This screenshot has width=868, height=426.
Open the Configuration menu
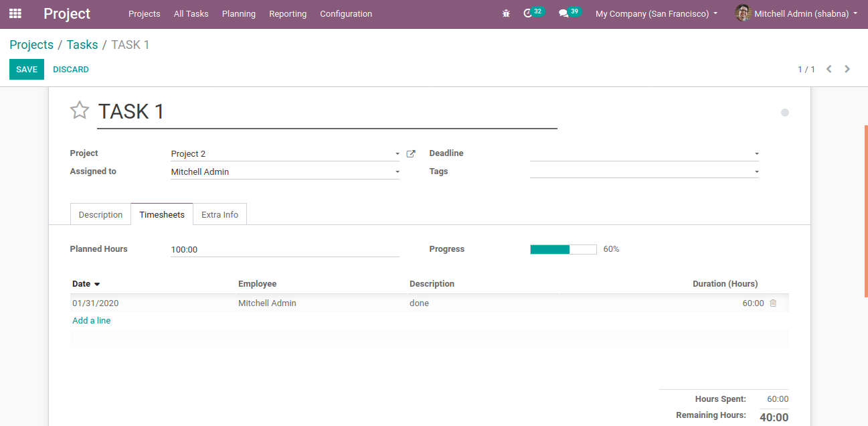[x=346, y=13]
